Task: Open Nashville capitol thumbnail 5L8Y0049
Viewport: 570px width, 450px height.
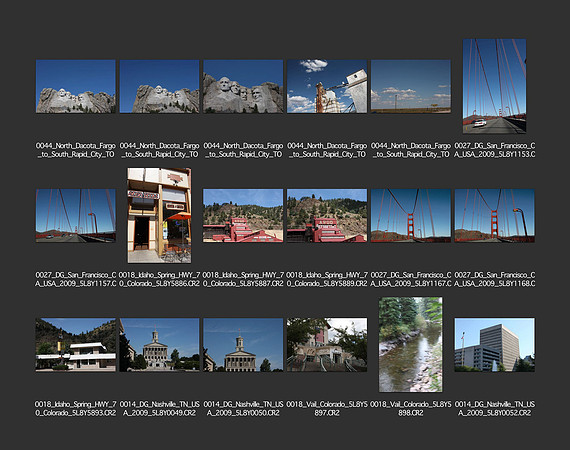Action: 159,345
